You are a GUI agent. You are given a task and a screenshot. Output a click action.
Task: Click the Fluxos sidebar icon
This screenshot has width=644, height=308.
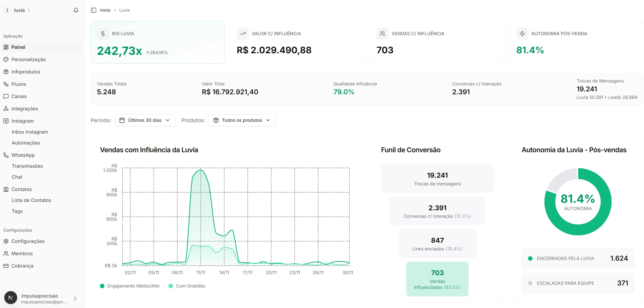coord(6,84)
